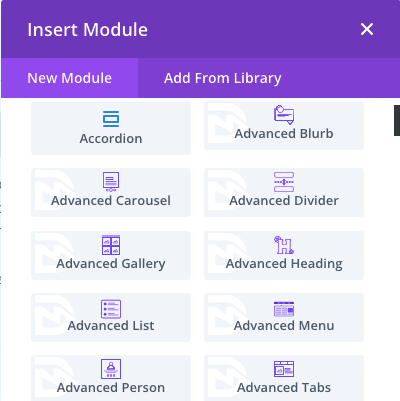This screenshot has height=401, width=400.
Task: Select the Accordion module icon
Action: 111,119
